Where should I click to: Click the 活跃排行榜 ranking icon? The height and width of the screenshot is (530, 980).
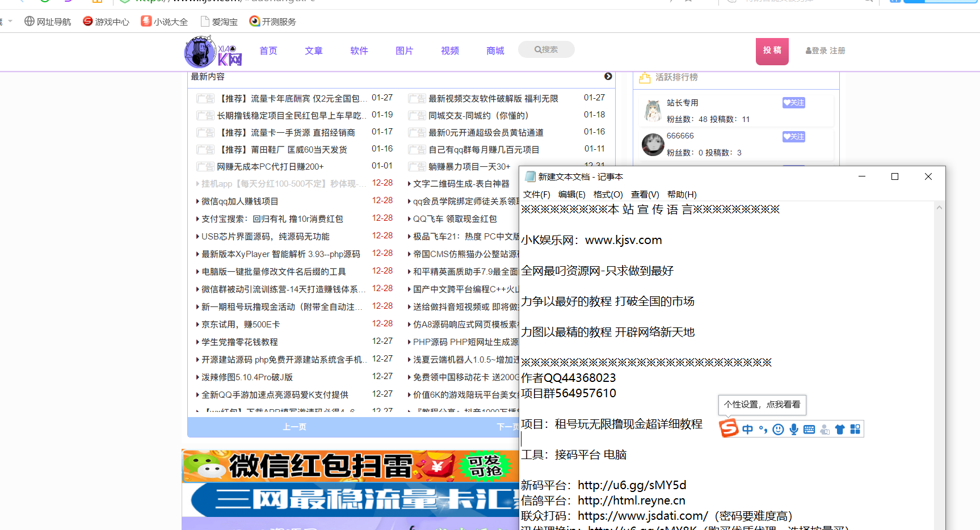click(645, 78)
